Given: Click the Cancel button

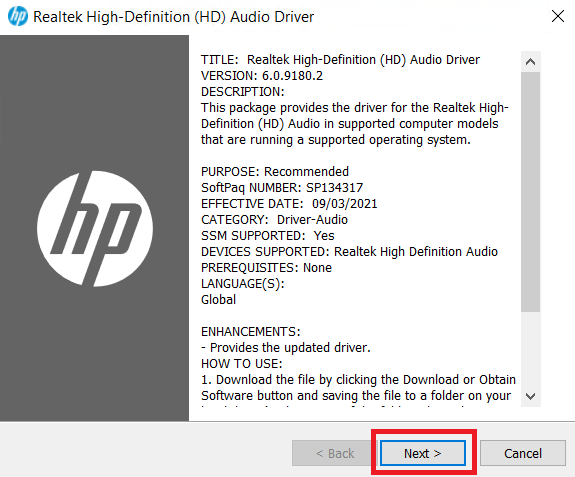Looking at the screenshot, I should click(523, 453).
